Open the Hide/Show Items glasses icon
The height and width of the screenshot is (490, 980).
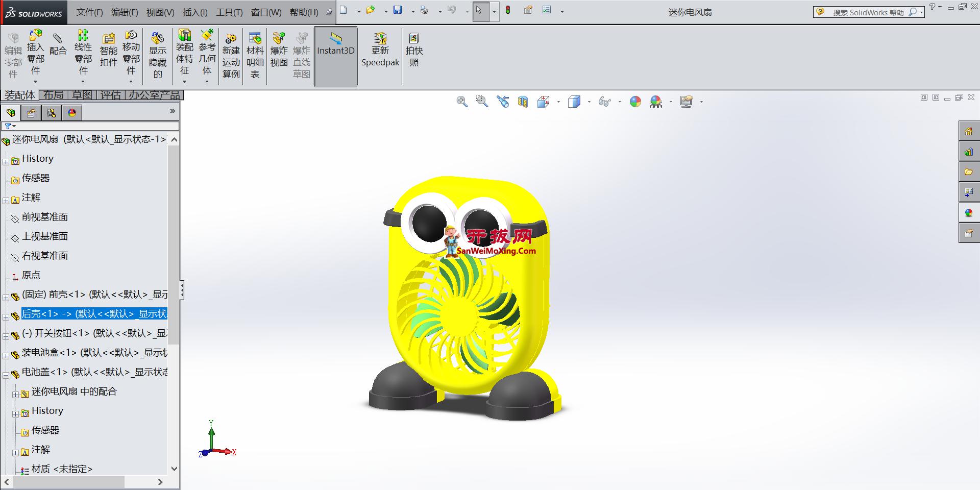(604, 102)
